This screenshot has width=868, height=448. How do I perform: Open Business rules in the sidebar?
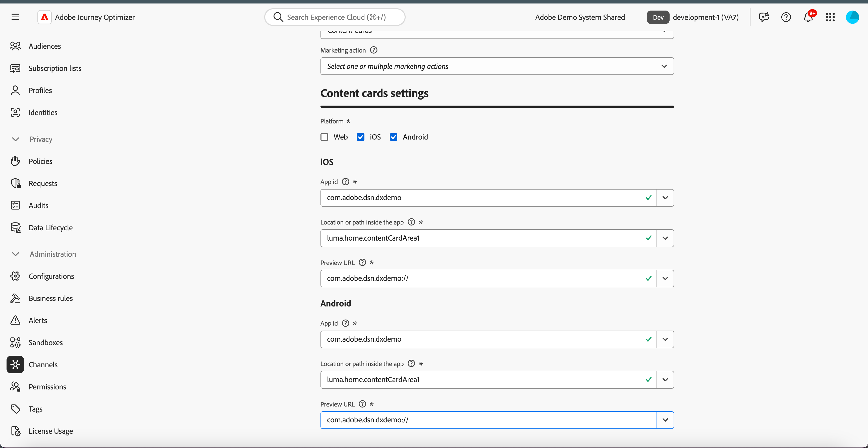coord(50,298)
